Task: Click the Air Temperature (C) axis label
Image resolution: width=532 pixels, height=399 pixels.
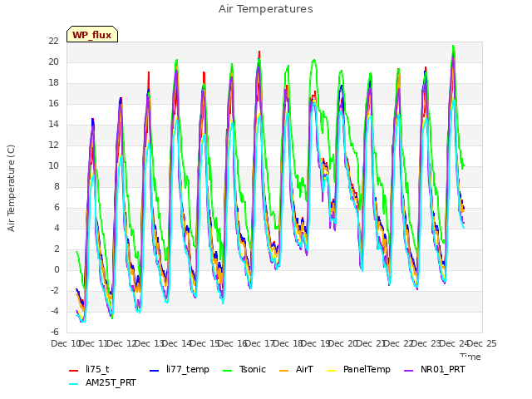Action: click(11, 189)
